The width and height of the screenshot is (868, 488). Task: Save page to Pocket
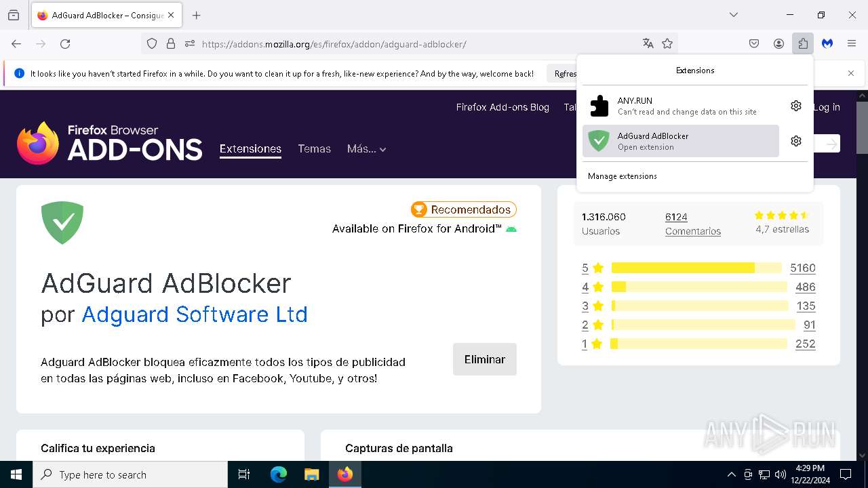[754, 43]
